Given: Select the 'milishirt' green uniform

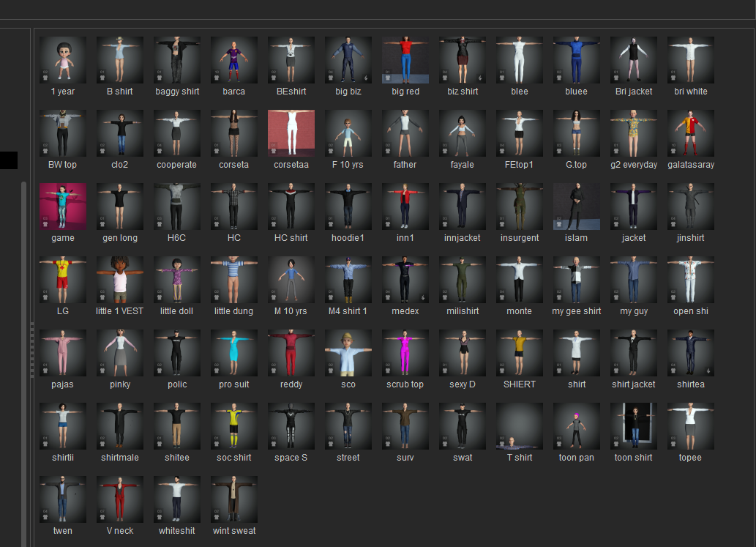Looking at the screenshot, I should click(x=463, y=280).
